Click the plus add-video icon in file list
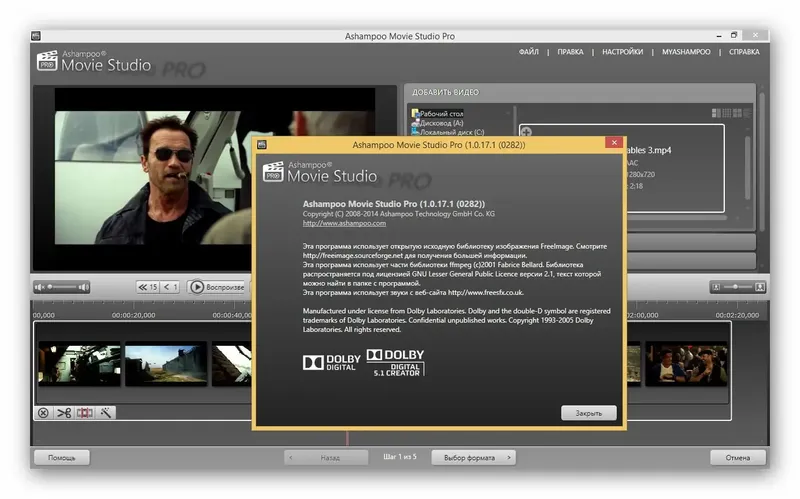Screen dimensions: 800x499 click(526, 132)
